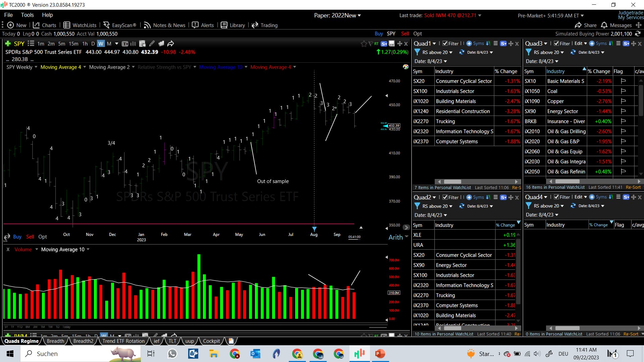The image size is (644, 362).
Task: Open Messages bell icon
Action: click(604, 25)
